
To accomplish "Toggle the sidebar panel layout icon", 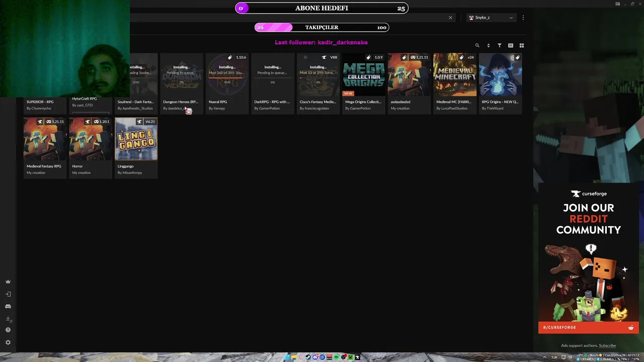I will pyautogui.click(x=618, y=4).
